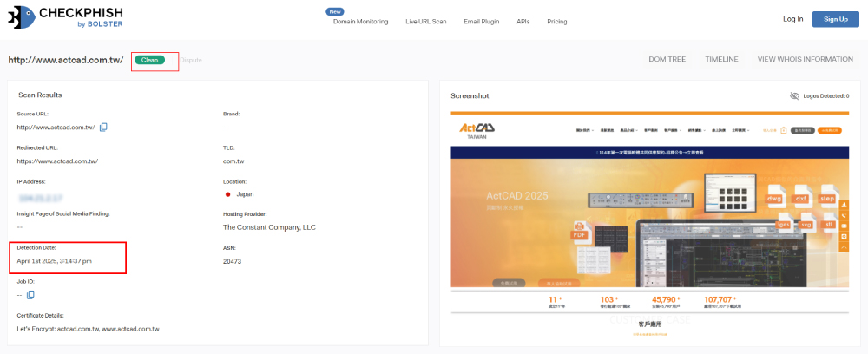Open the Pricing page
This screenshot has height=354, width=868.
tap(557, 22)
